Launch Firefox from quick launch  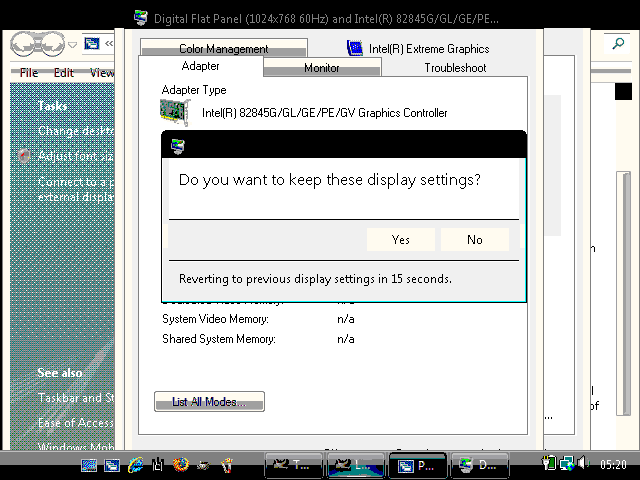pos(181,464)
